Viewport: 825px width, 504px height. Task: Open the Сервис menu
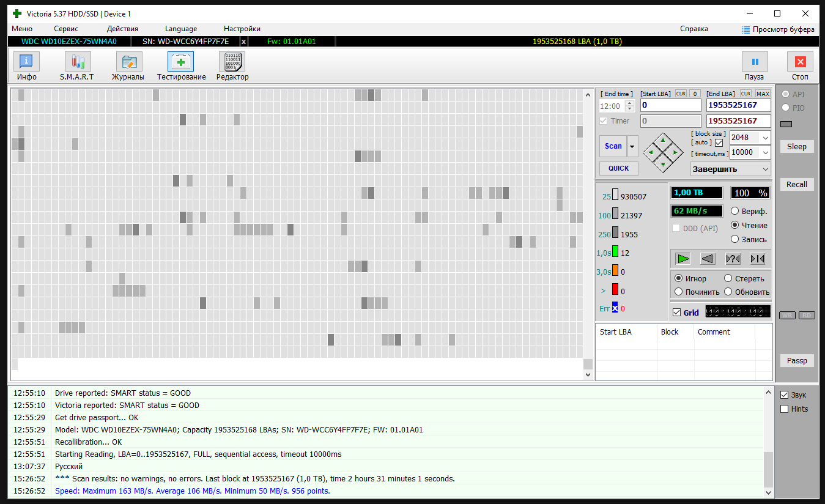tap(66, 29)
